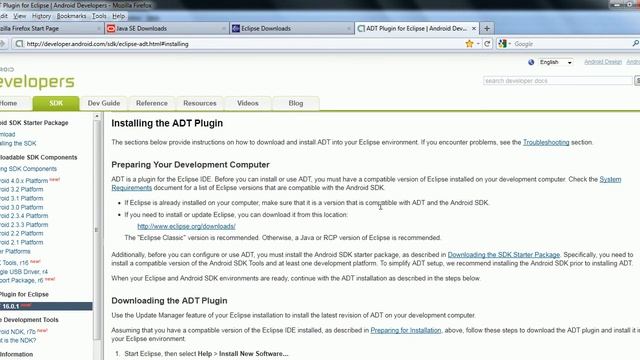
Task: Select the Reference navigation tab
Action: click(152, 103)
